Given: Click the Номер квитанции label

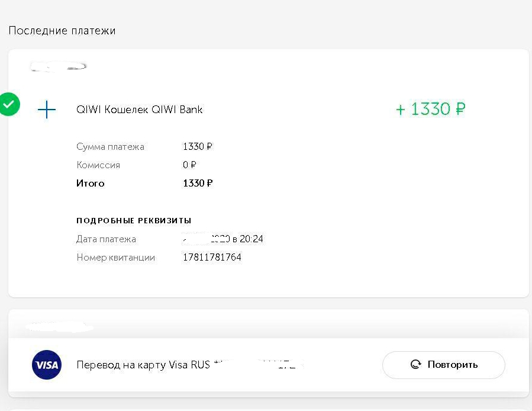Looking at the screenshot, I should pyautogui.click(x=115, y=258).
